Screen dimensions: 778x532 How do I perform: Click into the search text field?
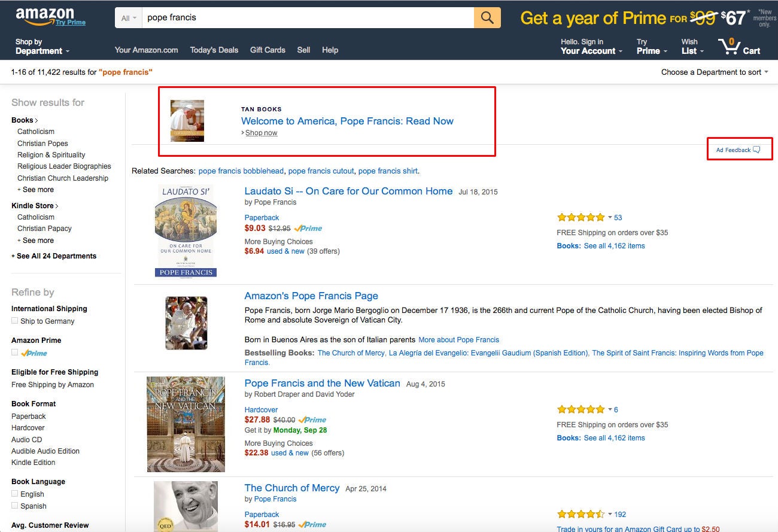coord(305,18)
